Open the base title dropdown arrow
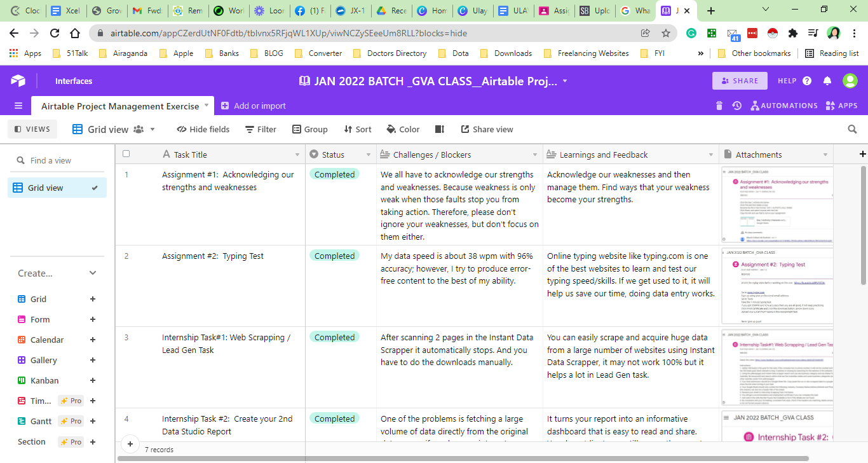868x463 pixels. (565, 81)
